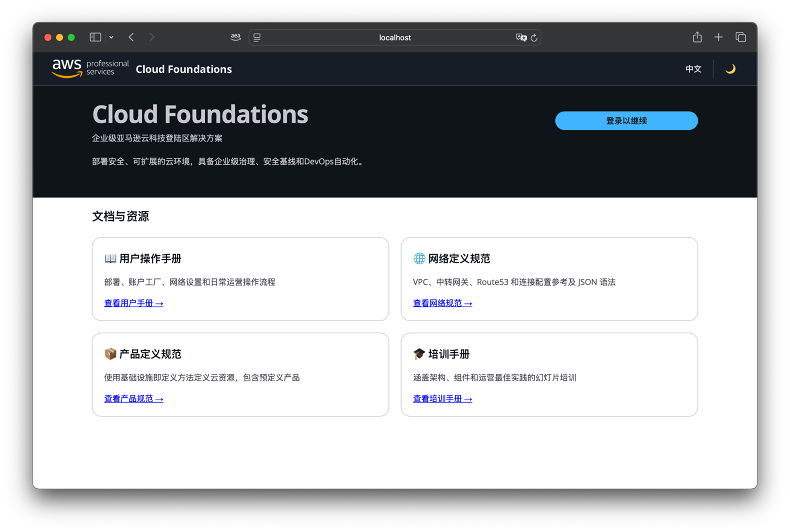Click the browser forward arrow
Viewport: 790px width, 532px height.
pyautogui.click(x=152, y=37)
